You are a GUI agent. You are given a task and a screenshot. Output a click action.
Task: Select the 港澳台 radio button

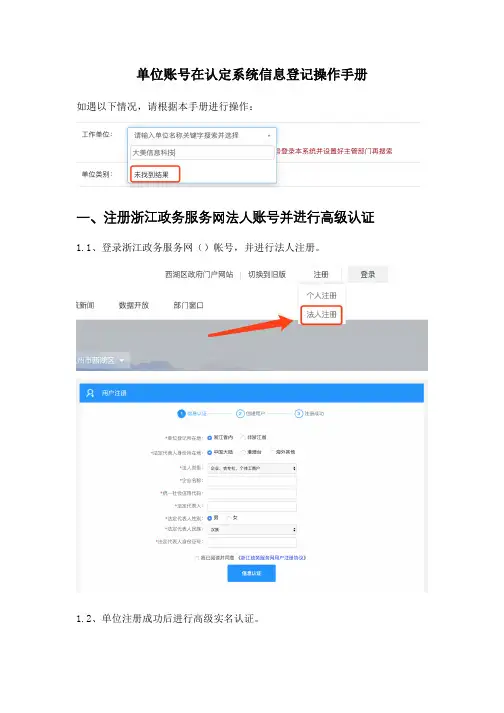click(x=243, y=452)
